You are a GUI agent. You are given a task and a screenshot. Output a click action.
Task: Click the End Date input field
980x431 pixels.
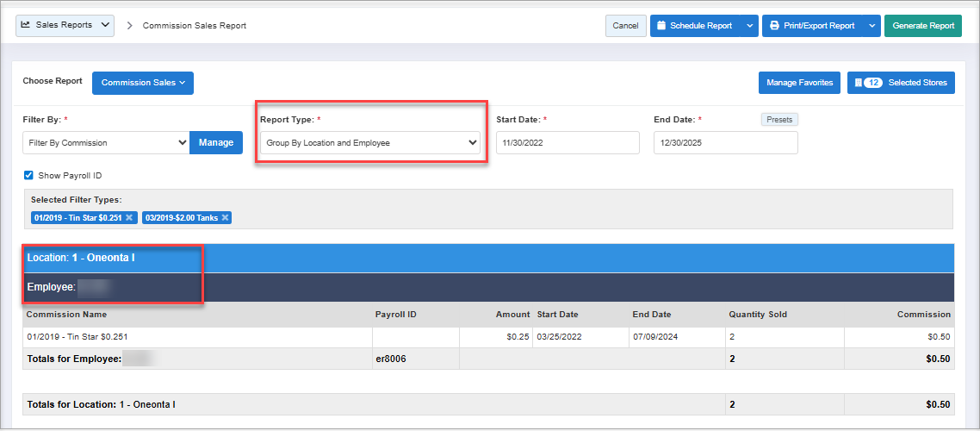pyautogui.click(x=725, y=142)
